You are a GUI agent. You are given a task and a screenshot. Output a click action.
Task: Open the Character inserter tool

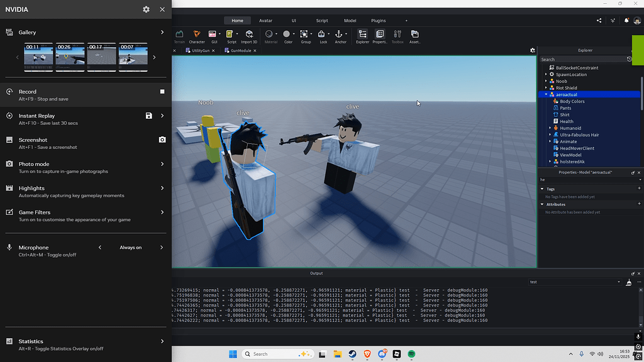pyautogui.click(x=197, y=35)
